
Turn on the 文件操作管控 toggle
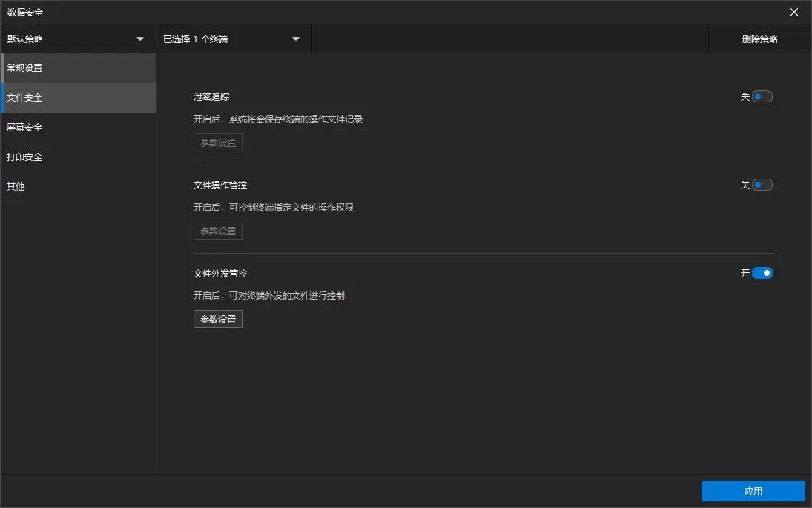[762, 185]
